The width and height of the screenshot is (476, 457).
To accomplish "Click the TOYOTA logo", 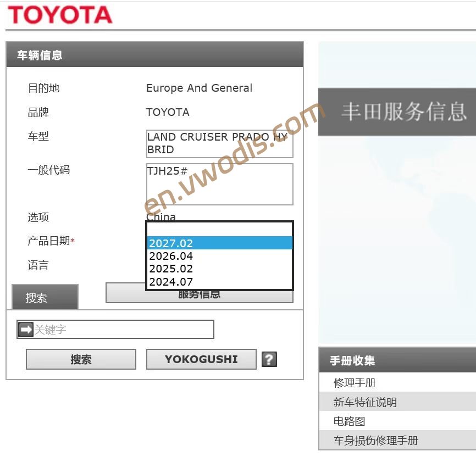I will click(60, 15).
